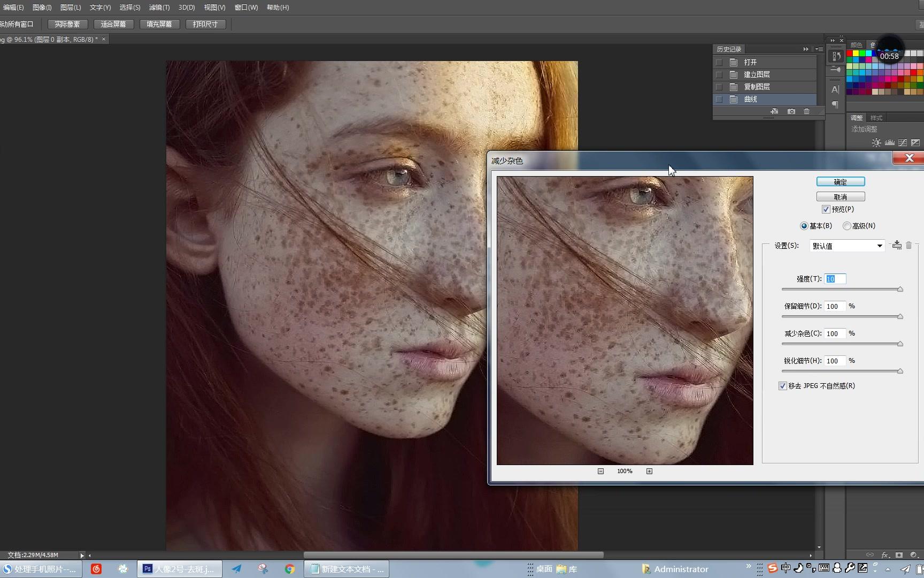Click the camera icon for new history snapshot
This screenshot has height=578, width=924.
pos(791,111)
